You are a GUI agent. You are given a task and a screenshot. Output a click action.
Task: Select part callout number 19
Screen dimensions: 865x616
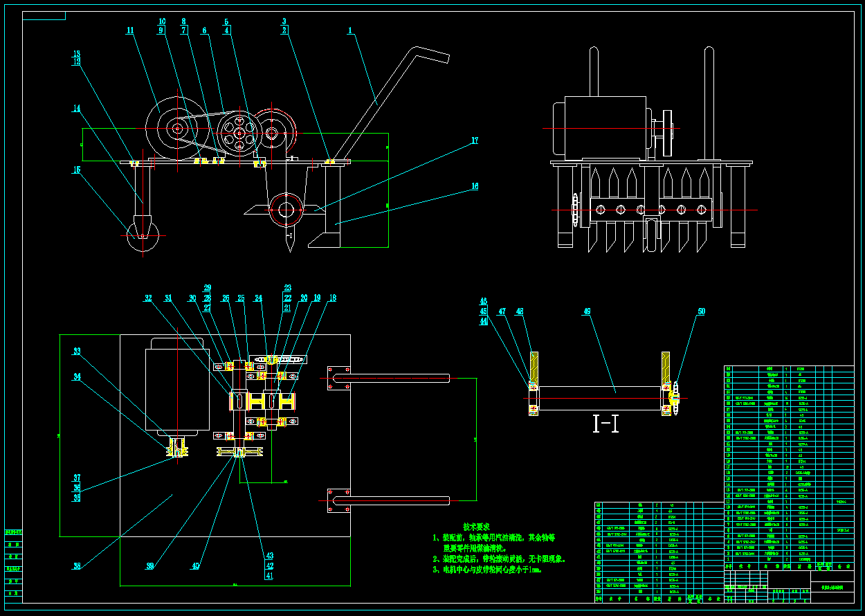click(318, 298)
